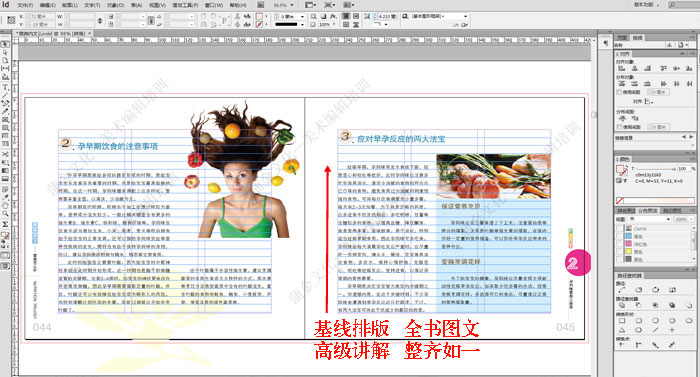Viewport: 700px width, 377px height.
Task: Toggle constrain proportions for width and height
Action: pyautogui.click(x=99, y=21)
